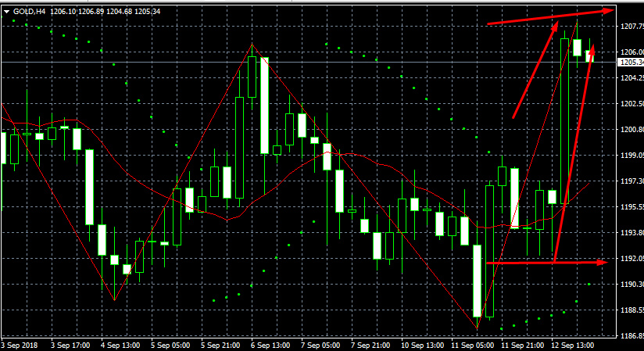Click the 10 Sep 13:00 time label
This screenshot has height=351, width=644.
pyautogui.click(x=422, y=346)
